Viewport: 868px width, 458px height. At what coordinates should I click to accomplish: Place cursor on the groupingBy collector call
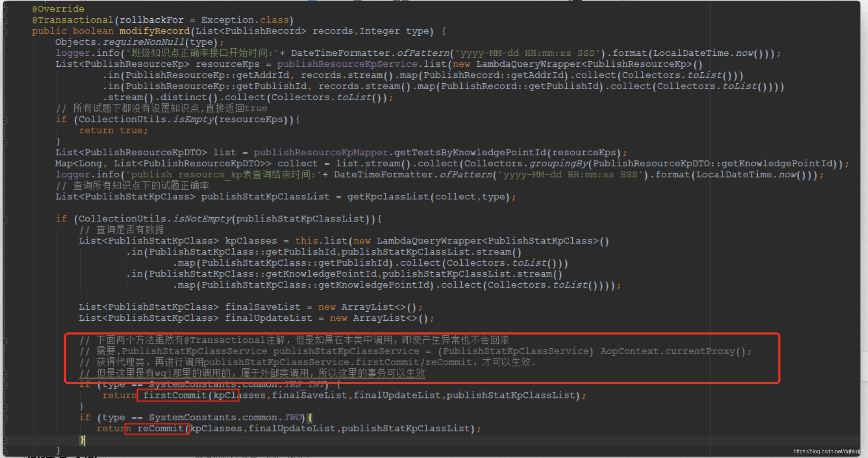click(558, 164)
